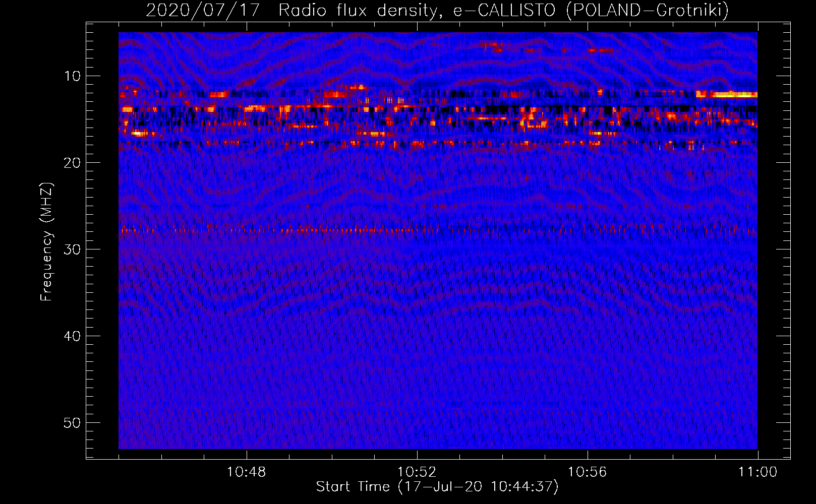
Task: Click the plot title 'Radio flux density, e-CALLISTO'
Action: (x=417, y=10)
